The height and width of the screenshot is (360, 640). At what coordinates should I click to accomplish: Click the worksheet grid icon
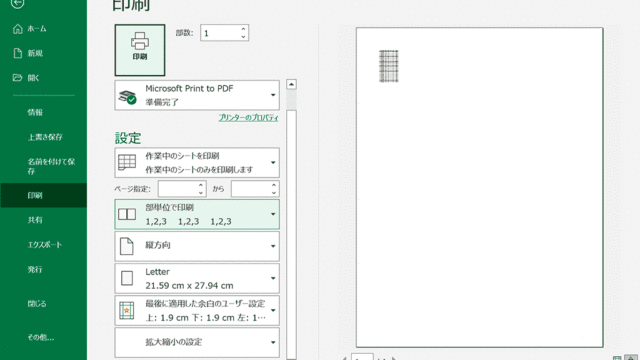click(127, 162)
